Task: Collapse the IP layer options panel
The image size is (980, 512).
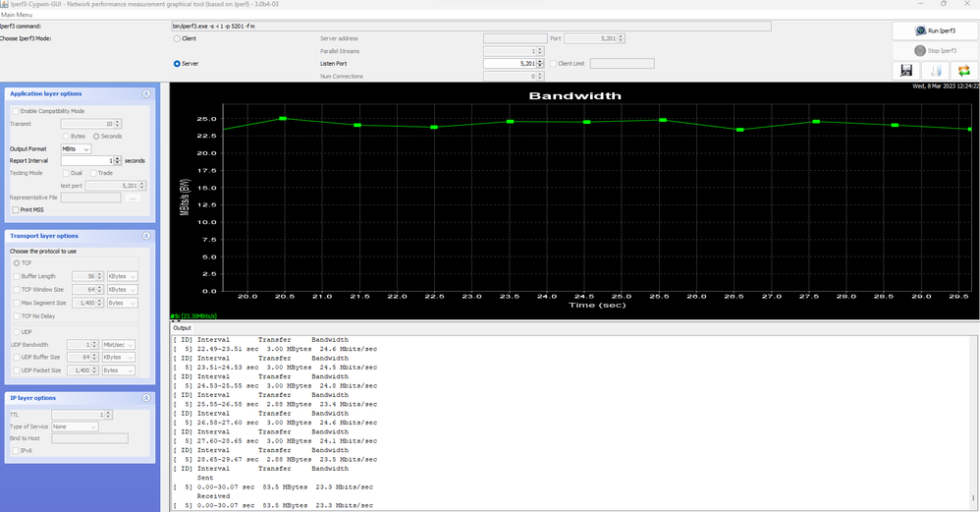Action: [x=146, y=398]
